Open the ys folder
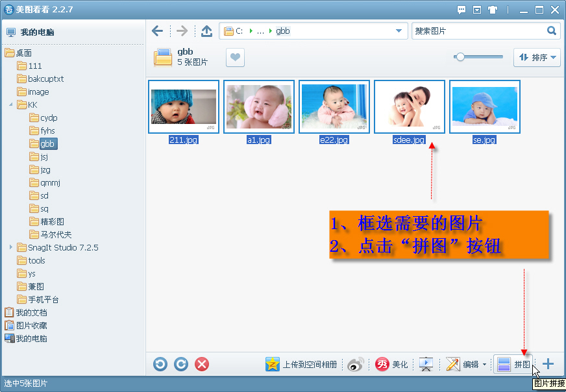Image resolution: width=566 pixels, height=392 pixels. pyautogui.click(x=27, y=274)
